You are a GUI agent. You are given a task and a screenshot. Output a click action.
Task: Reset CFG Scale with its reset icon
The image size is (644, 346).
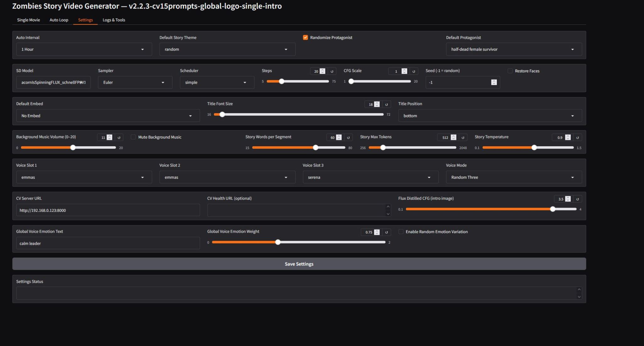[414, 71]
